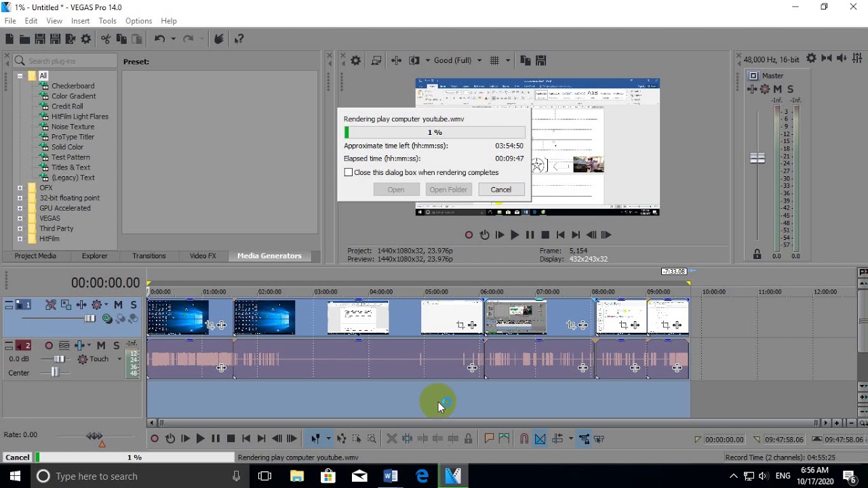Adjust audio track 2 Center pan slider
Viewport: 868px width, 488px height.
click(54, 372)
